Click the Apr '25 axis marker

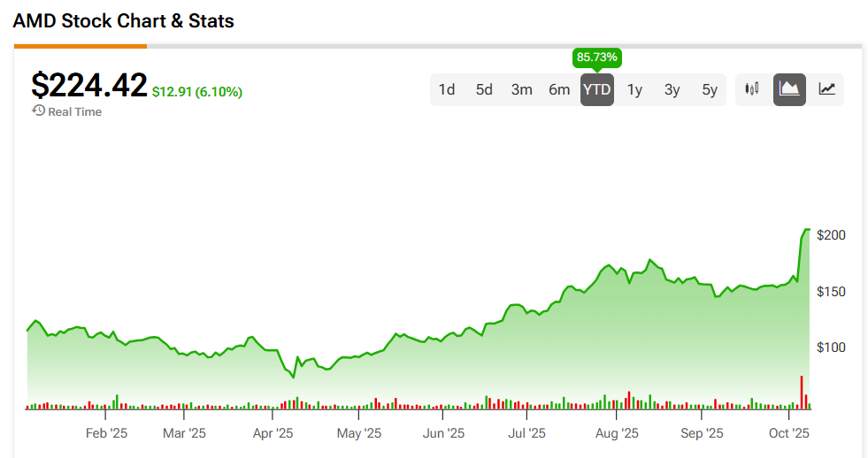(273, 433)
